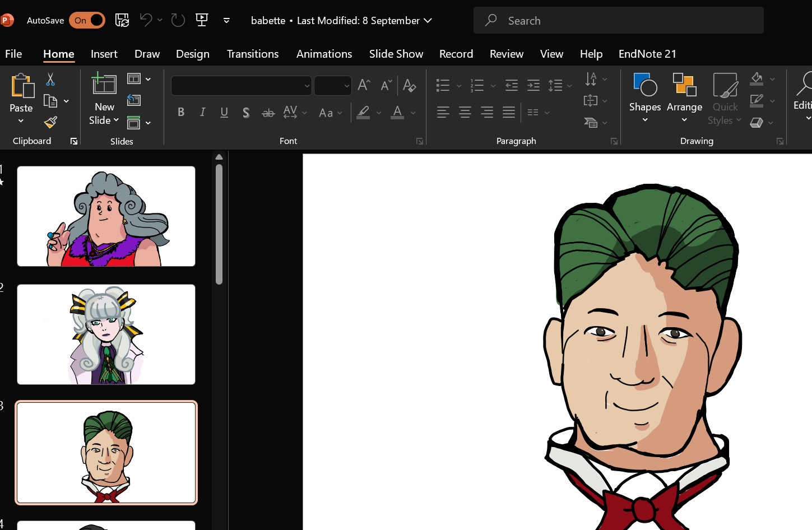Click the Shape Effects icon
812x530 pixels.
point(757,122)
